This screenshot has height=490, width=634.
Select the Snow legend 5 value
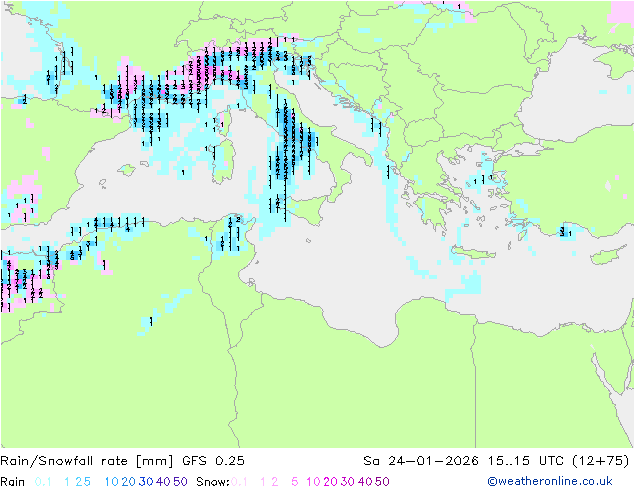click(x=295, y=482)
